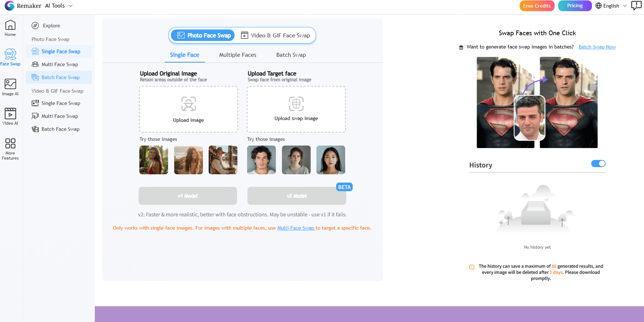Switch to Video & GIF Face Swap mode

pos(275,35)
